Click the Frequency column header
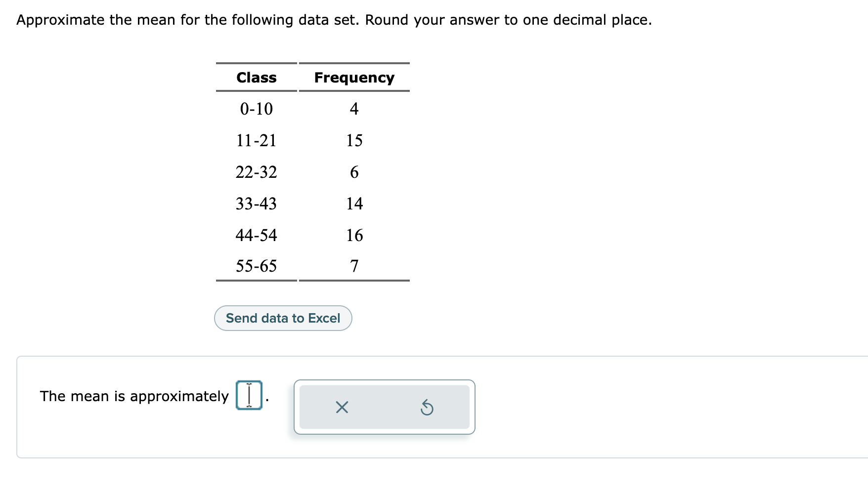The height and width of the screenshot is (493, 868). pyautogui.click(x=354, y=77)
